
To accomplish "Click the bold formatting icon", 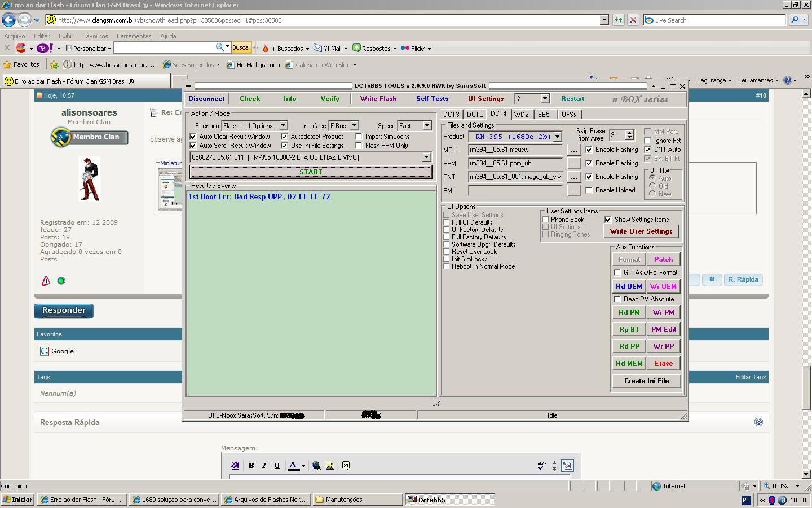I will [251, 466].
